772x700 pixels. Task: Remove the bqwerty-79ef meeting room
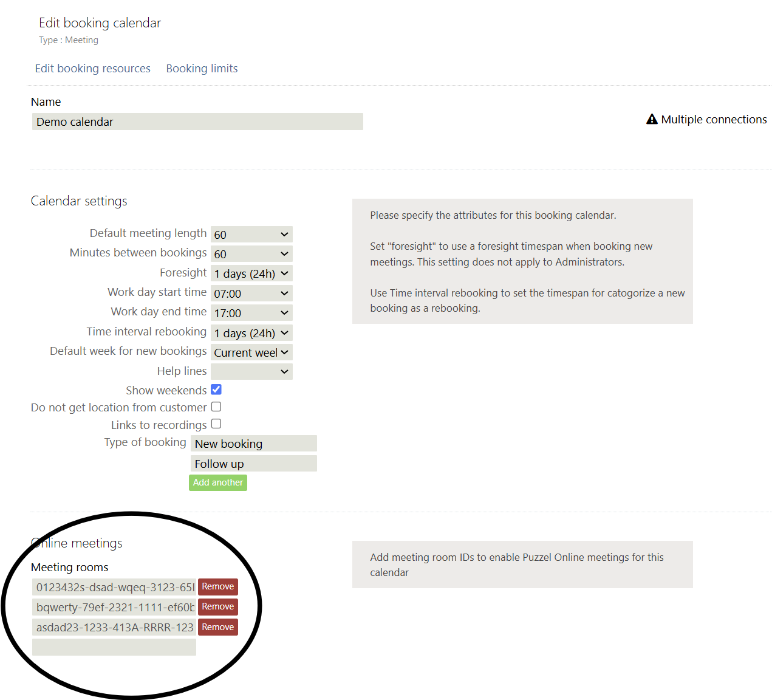218,607
